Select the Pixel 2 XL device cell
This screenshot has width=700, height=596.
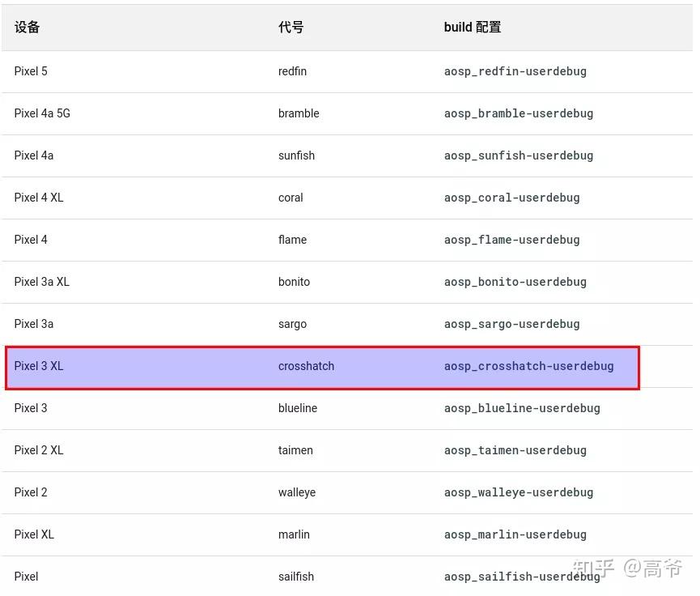39,450
